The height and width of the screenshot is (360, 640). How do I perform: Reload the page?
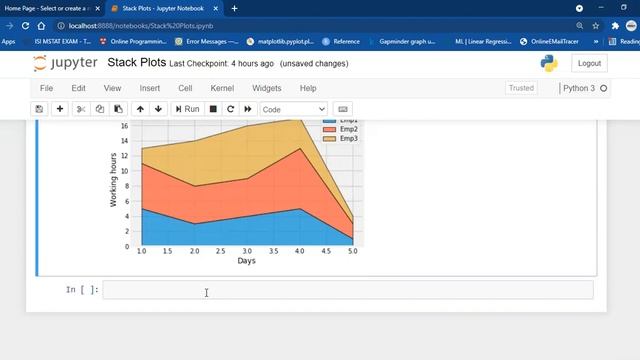[x=25, y=26]
